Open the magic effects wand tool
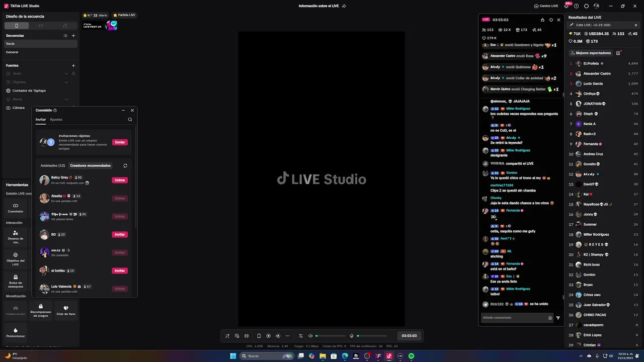Viewport: 644px width, 362px height. [x=227, y=336]
